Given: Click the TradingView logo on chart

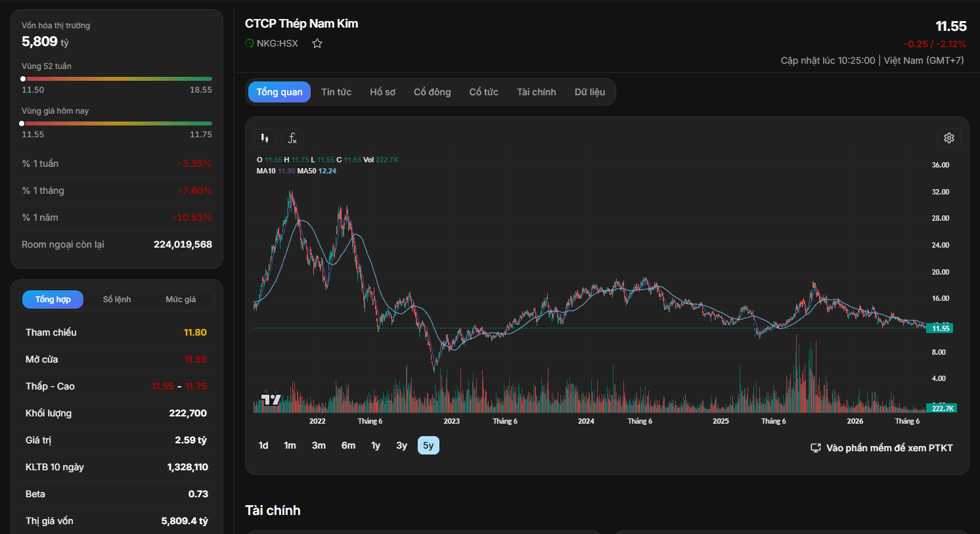Looking at the screenshot, I should (x=271, y=399).
